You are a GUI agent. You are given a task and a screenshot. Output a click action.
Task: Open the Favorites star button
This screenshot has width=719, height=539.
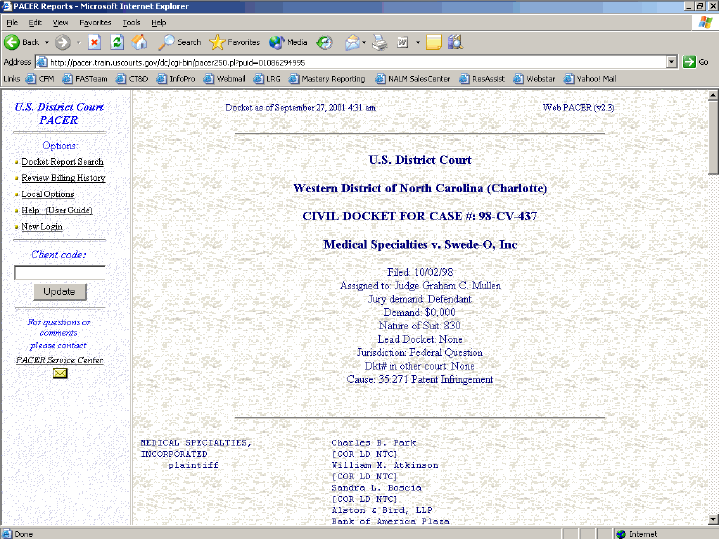click(x=234, y=43)
